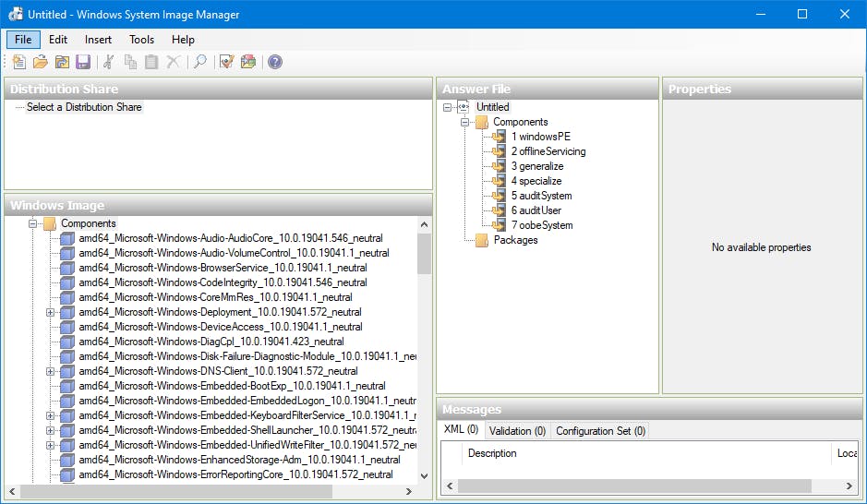Click the Windows Image scroll down arrow
Screen dimensions: 867x504
tap(424, 476)
